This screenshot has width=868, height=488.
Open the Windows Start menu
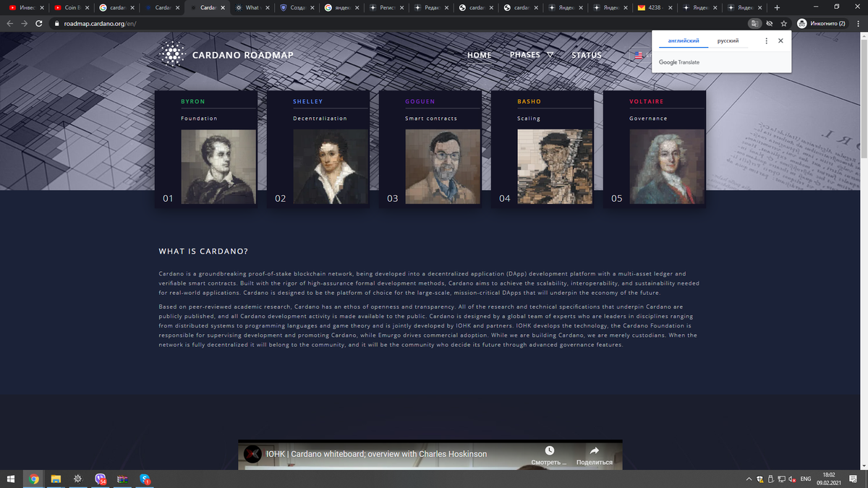(x=11, y=479)
